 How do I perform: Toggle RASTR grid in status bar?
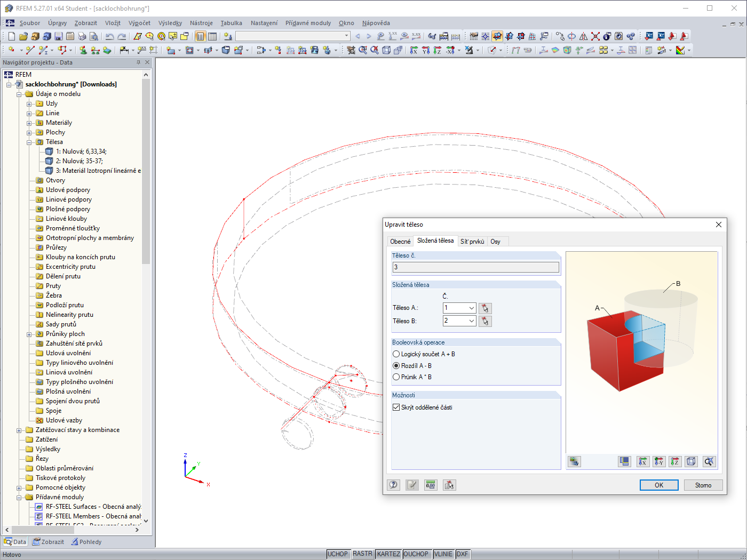tap(362, 554)
